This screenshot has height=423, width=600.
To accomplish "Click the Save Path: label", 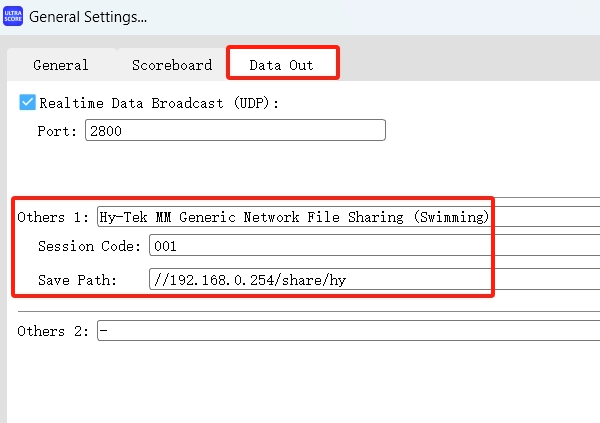I will tap(78, 280).
